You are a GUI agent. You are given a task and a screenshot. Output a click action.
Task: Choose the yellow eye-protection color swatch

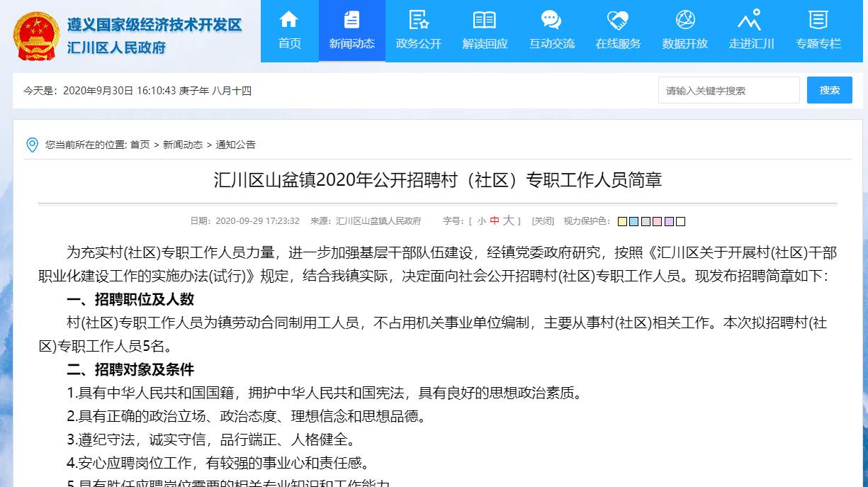click(623, 221)
